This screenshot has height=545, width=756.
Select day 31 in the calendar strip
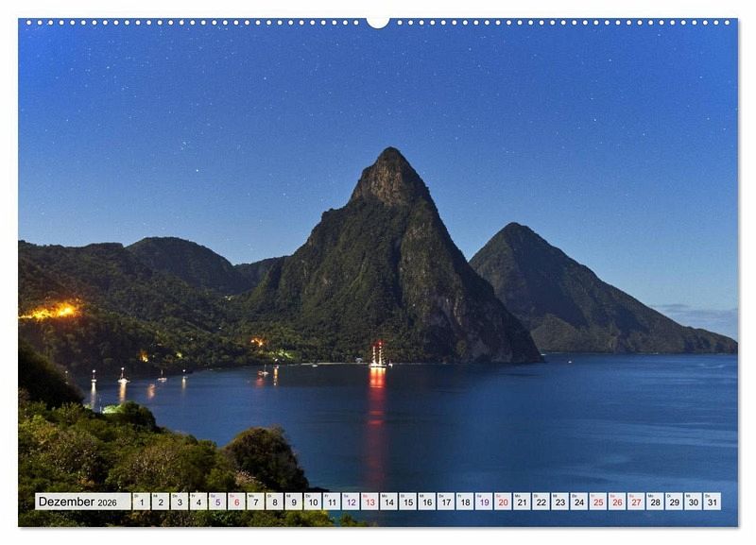(713, 502)
